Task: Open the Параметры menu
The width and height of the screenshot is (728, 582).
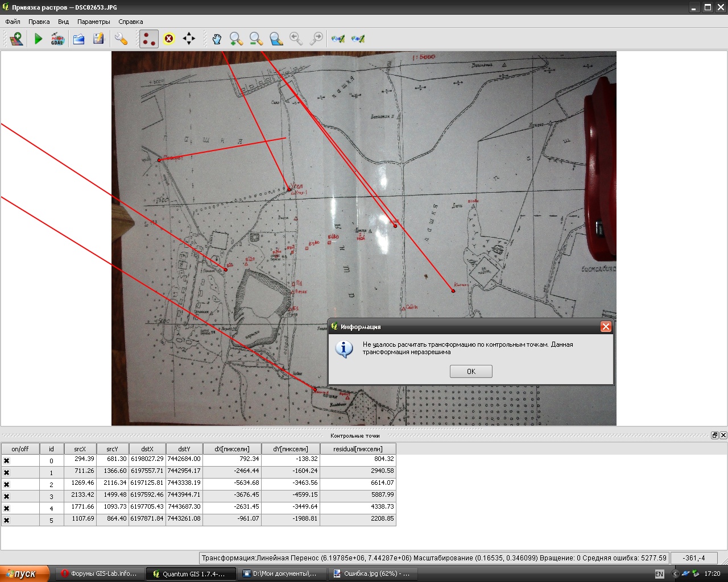Action: tap(94, 22)
